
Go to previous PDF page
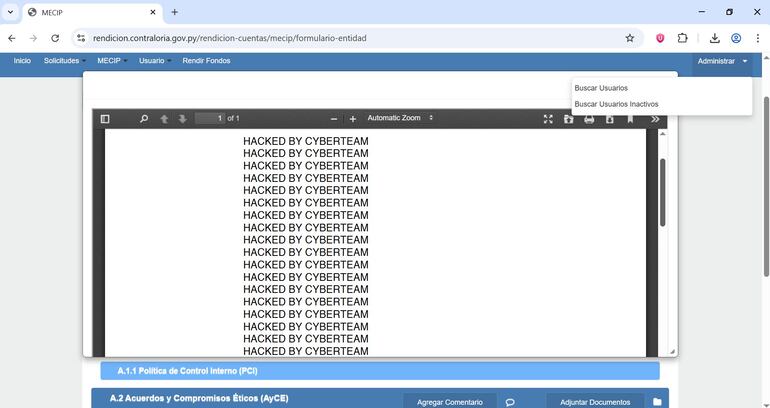[x=164, y=119]
